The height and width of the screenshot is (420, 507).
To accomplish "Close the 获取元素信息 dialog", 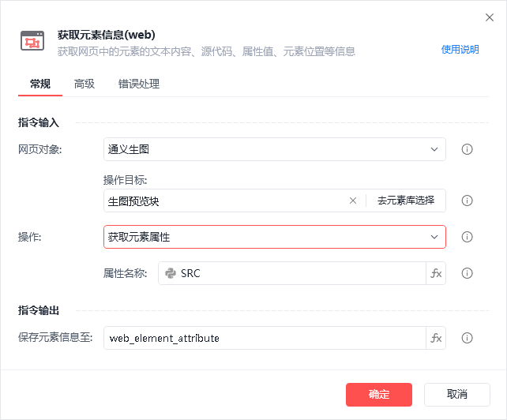I will (x=489, y=17).
